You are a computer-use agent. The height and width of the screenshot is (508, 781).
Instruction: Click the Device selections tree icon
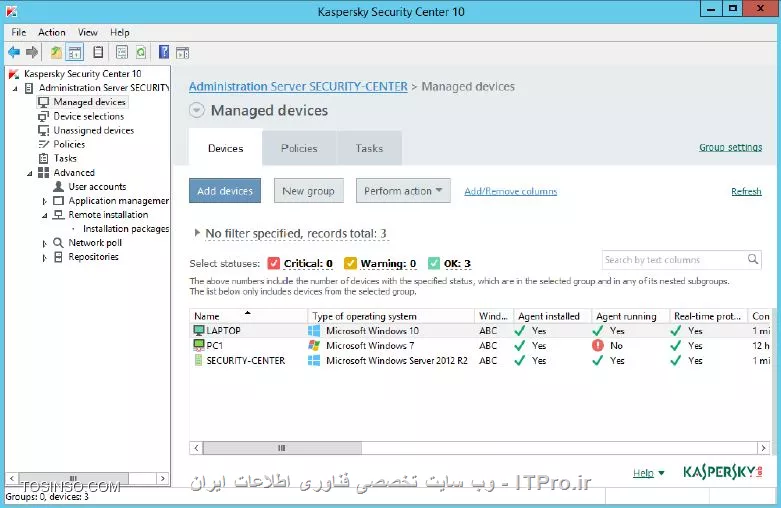coord(44,117)
